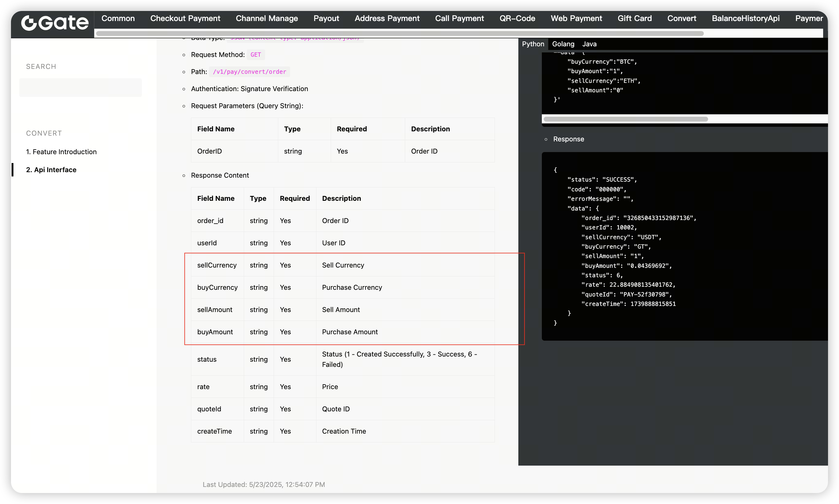Viewport: 839px width, 504px height.
Task: Open the Convert navigation item
Action: pos(682,18)
